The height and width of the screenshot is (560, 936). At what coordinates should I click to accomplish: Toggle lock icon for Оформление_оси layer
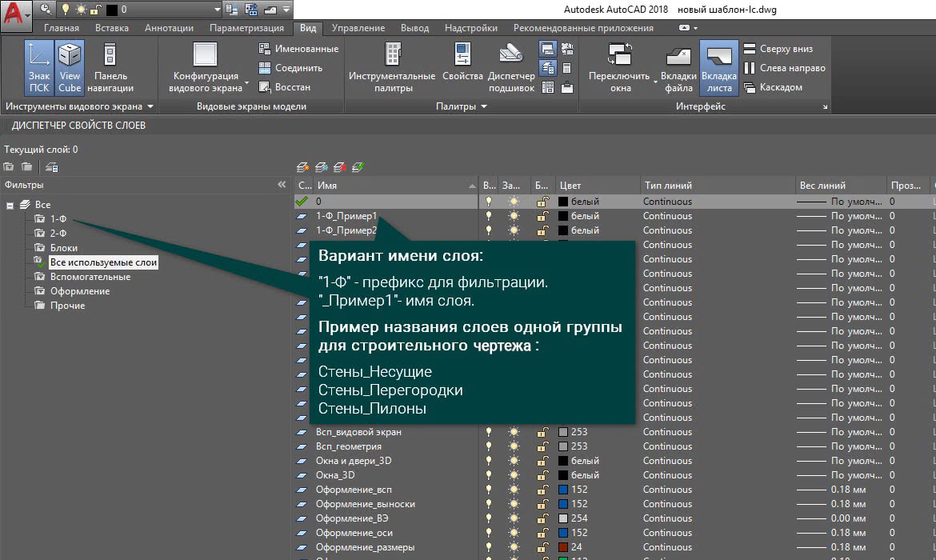pyautogui.click(x=542, y=533)
